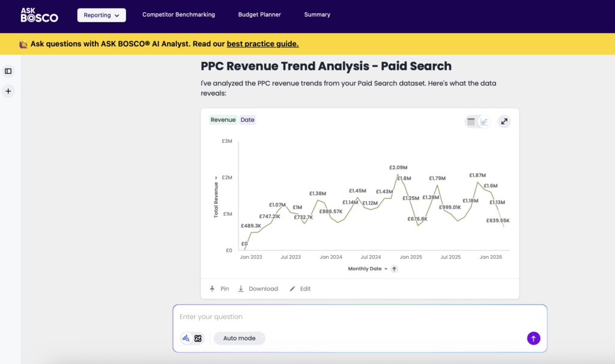Switch chart to table view icon
Viewport: 615px width, 364px height.
coord(471,121)
